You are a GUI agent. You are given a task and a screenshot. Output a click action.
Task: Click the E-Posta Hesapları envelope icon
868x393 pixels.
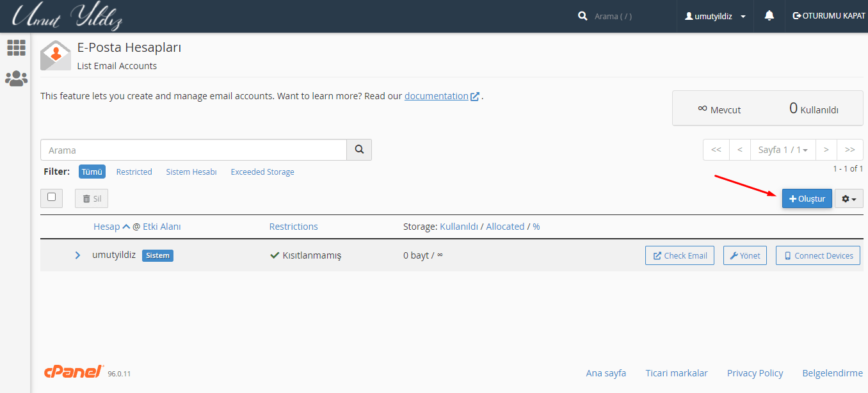point(56,55)
